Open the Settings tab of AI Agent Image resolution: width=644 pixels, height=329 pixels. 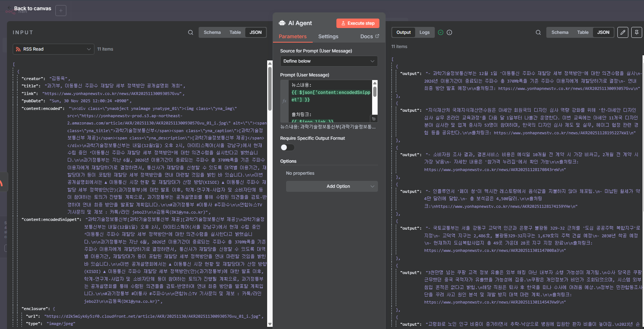point(328,36)
